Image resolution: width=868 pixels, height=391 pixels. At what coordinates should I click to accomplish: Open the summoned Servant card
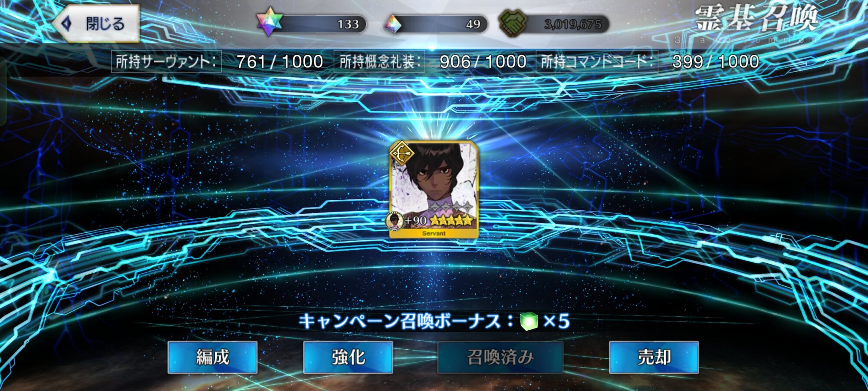434,189
